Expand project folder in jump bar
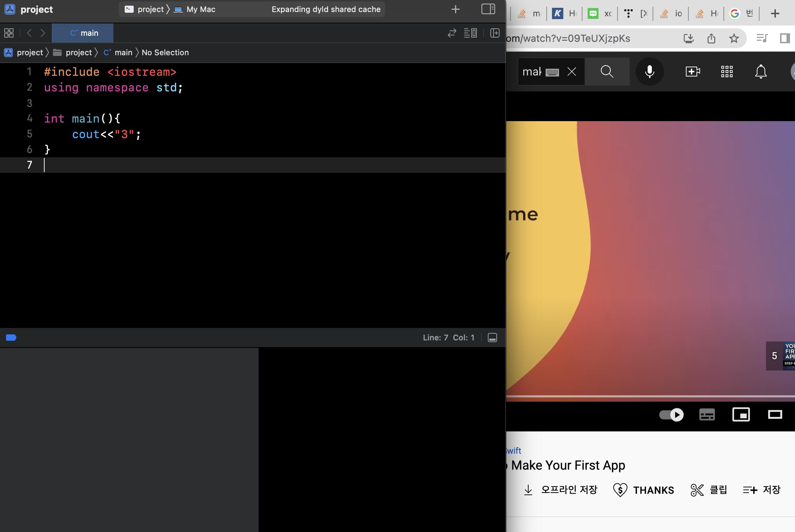795x532 pixels. pos(72,52)
